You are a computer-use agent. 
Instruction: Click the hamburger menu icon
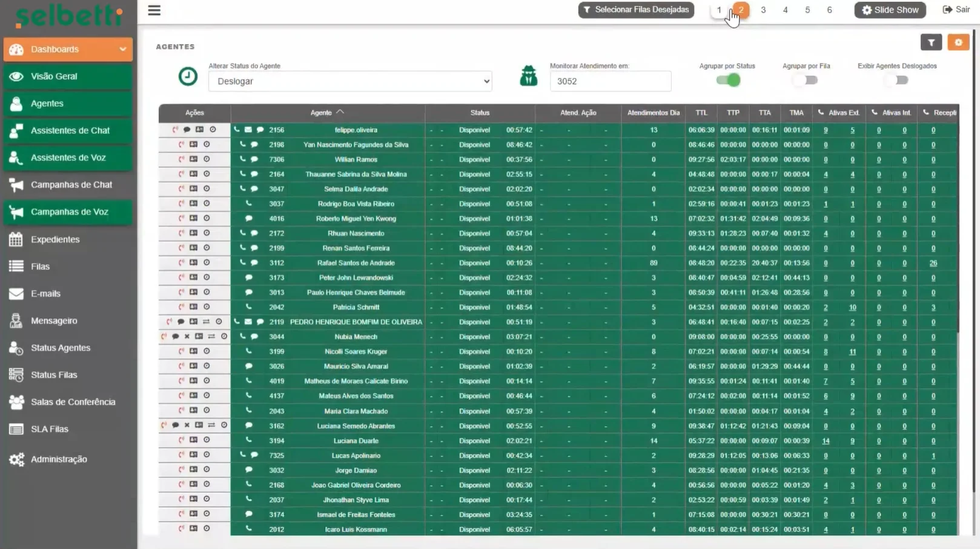tap(154, 10)
